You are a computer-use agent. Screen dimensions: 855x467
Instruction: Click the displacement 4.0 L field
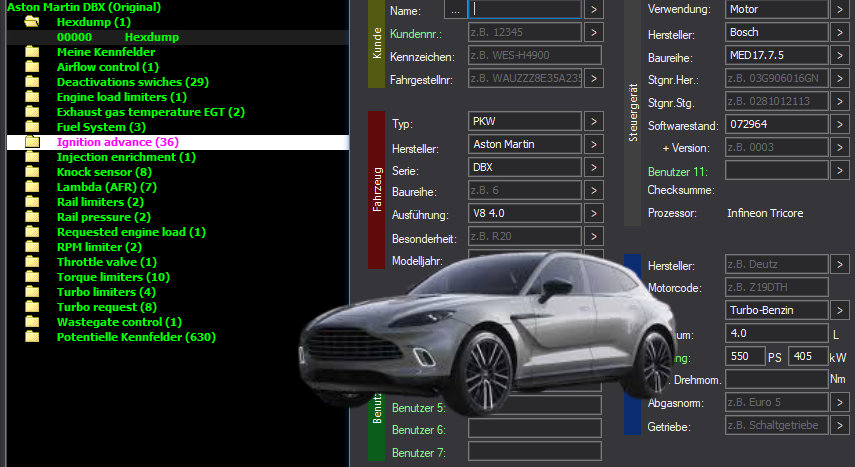(776, 333)
